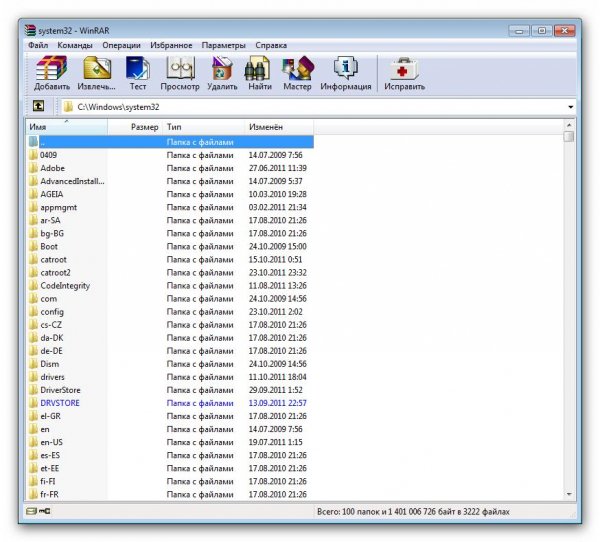
Task: Select the el-GR folder name
Action: coord(51,416)
